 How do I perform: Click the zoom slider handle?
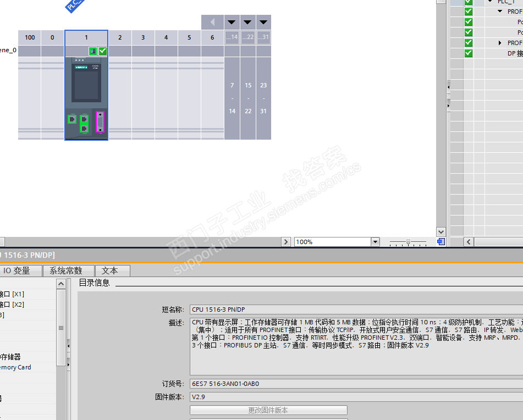pos(408,242)
